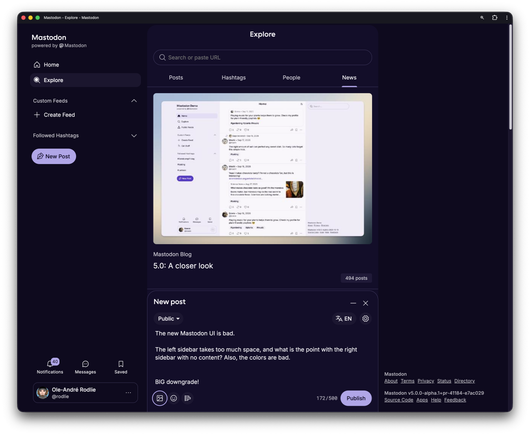
Task: Click the 494 posts badge
Action: pyautogui.click(x=356, y=278)
